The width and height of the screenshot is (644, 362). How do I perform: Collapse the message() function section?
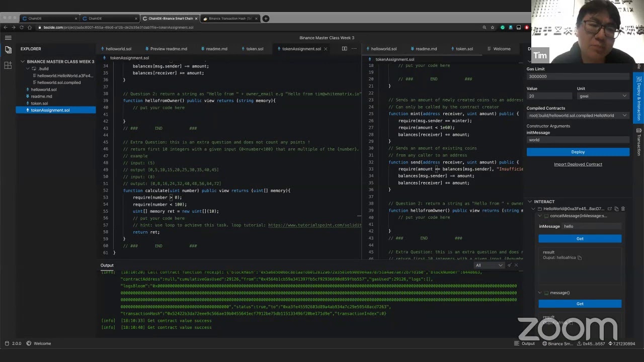(540, 293)
